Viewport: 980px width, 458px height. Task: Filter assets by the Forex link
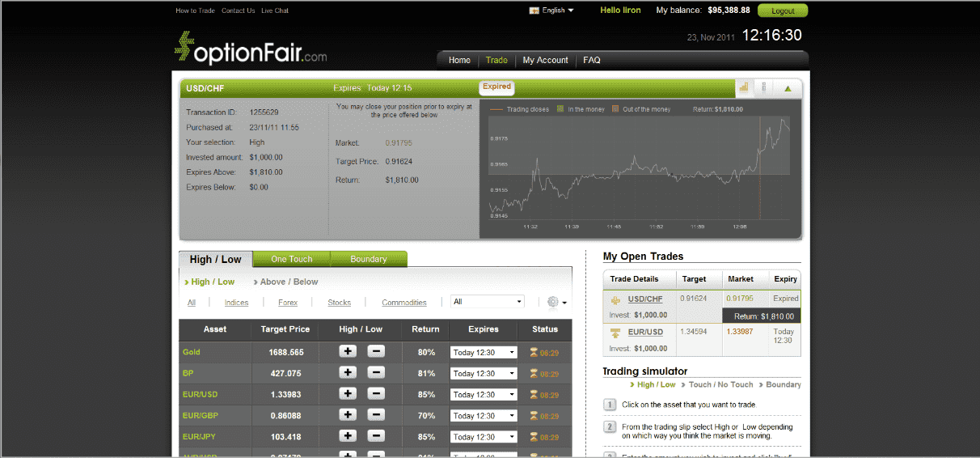288,303
